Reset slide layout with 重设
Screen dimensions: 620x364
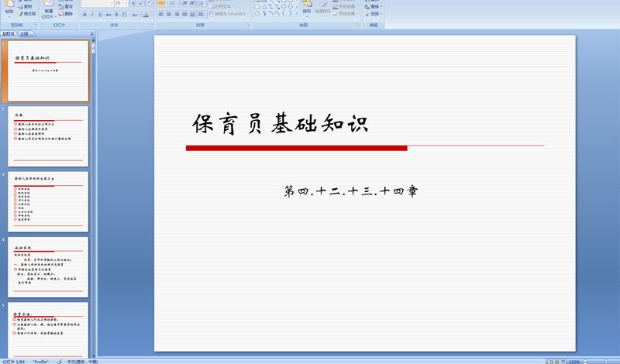[x=66, y=7]
